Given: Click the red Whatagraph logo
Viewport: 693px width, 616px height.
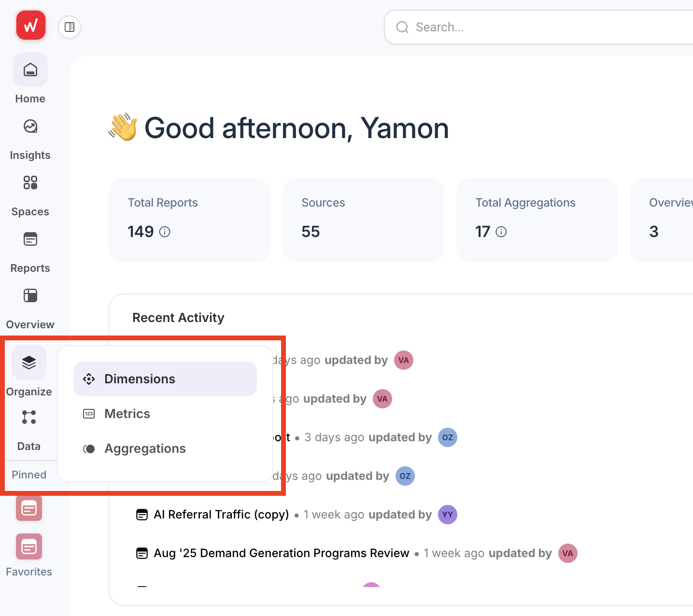Looking at the screenshot, I should pyautogui.click(x=30, y=25).
